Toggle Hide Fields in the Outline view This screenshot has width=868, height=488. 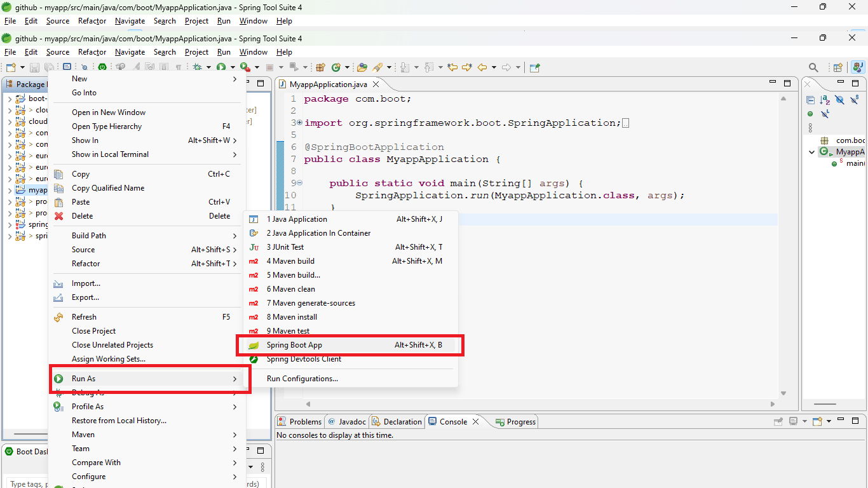click(x=839, y=100)
